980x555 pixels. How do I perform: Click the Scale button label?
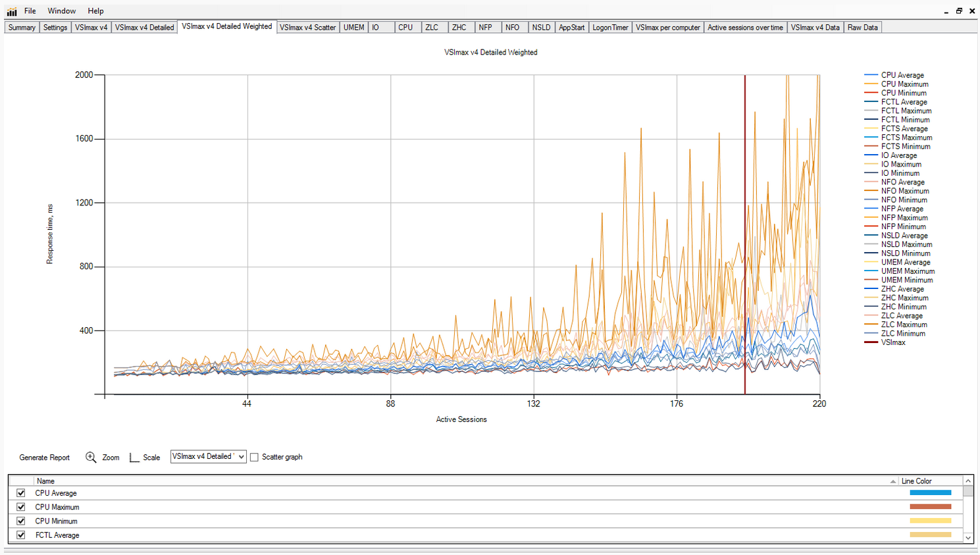coord(151,458)
